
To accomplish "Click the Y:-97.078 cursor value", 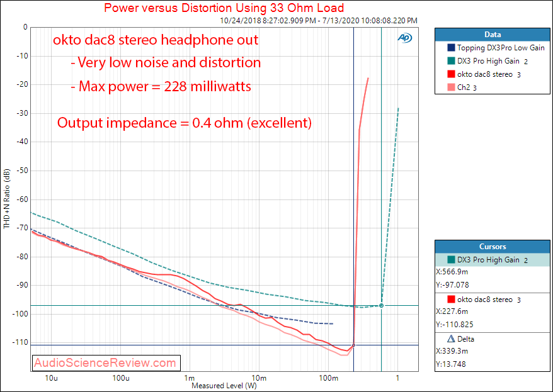I will click(x=452, y=284).
